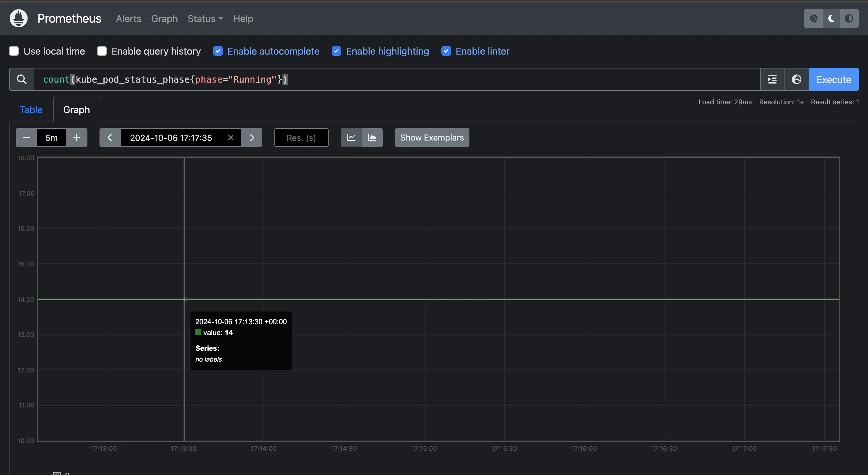Move the end time forward with the right chevron
Screen dimensions: 868x475
(252, 138)
